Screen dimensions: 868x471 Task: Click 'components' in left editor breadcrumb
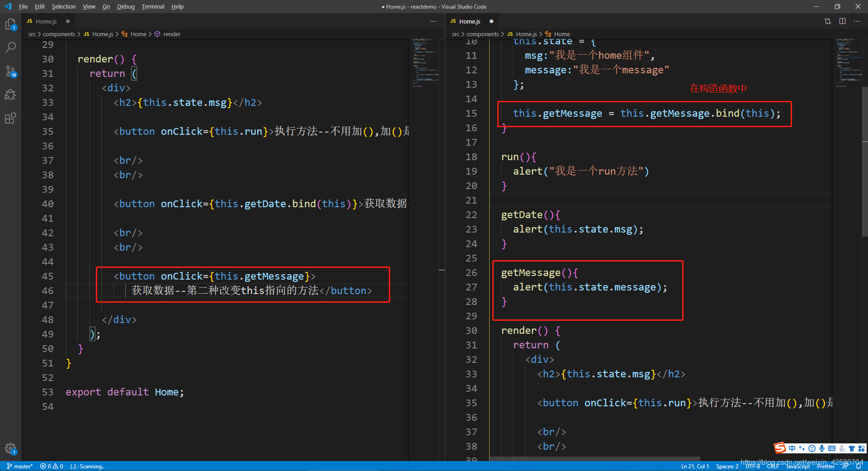pos(59,34)
